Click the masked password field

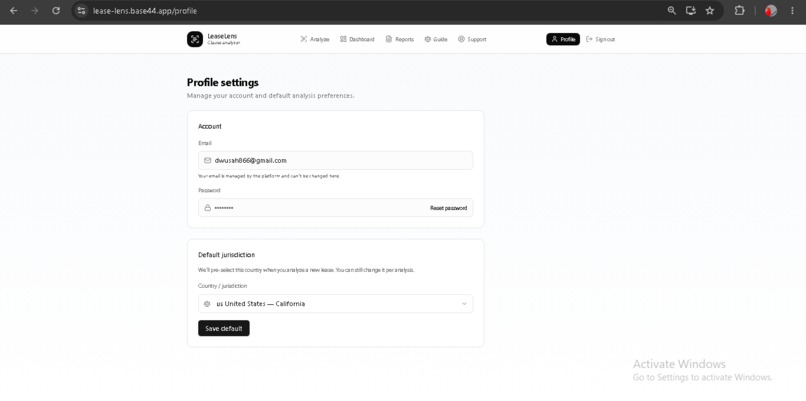335,208
